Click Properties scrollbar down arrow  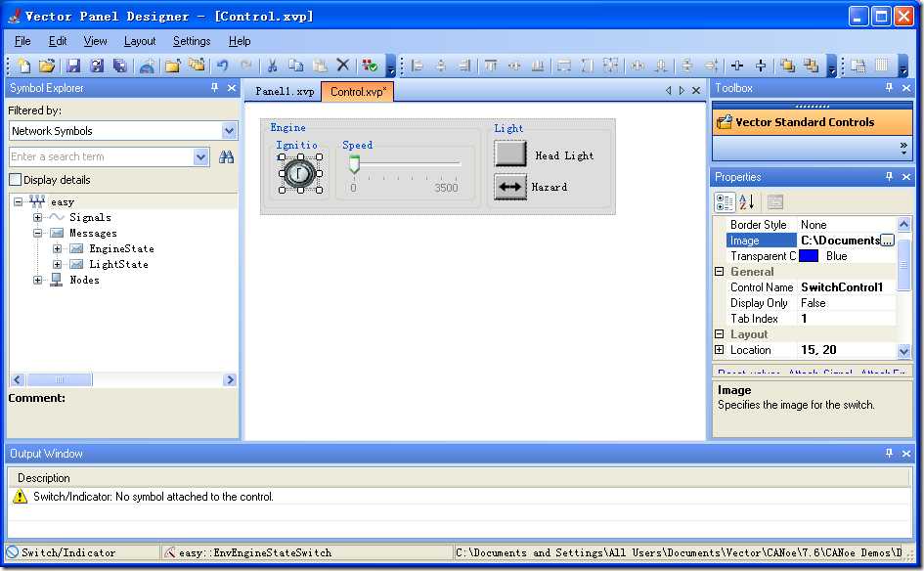pos(903,351)
